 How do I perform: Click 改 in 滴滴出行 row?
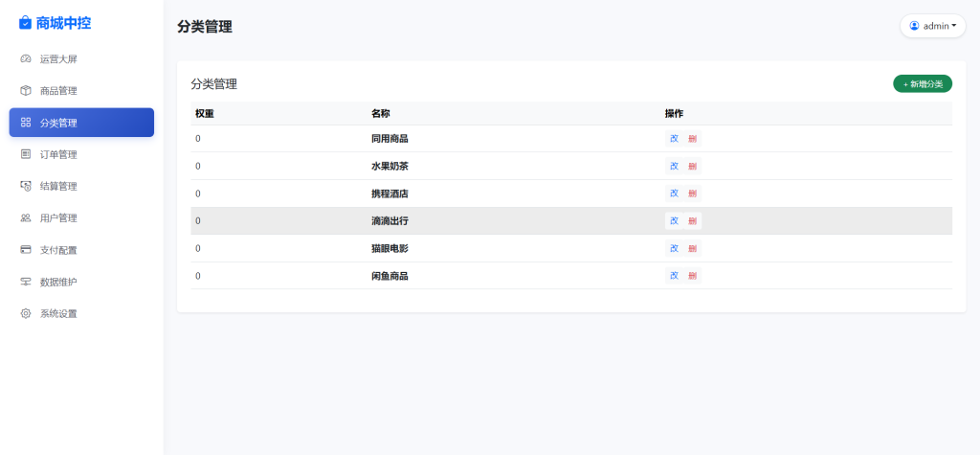tap(674, 221)
